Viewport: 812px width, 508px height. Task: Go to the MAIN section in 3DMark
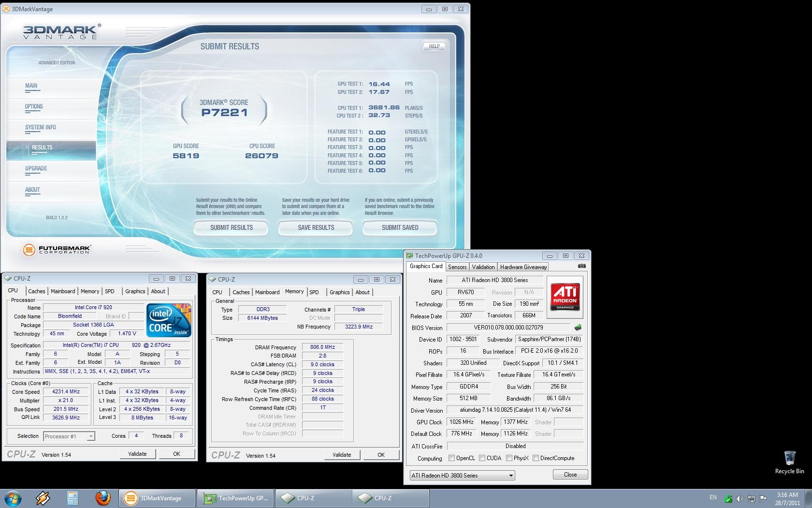point(31,86)
